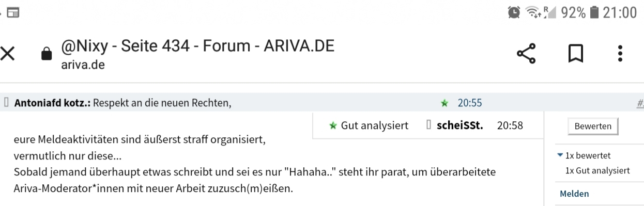Open the share icon

pyautogui.click(x=526, y=53)
